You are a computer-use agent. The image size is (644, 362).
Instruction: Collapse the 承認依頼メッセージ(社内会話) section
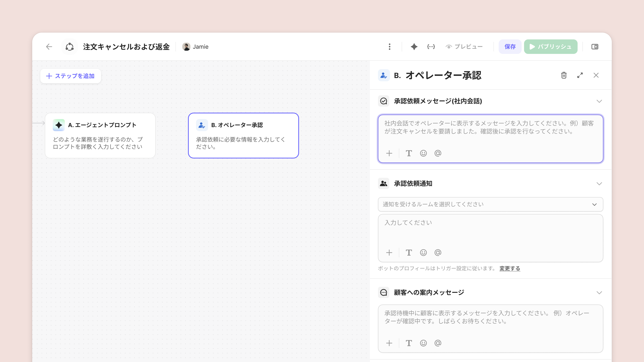tap(599, 101)
